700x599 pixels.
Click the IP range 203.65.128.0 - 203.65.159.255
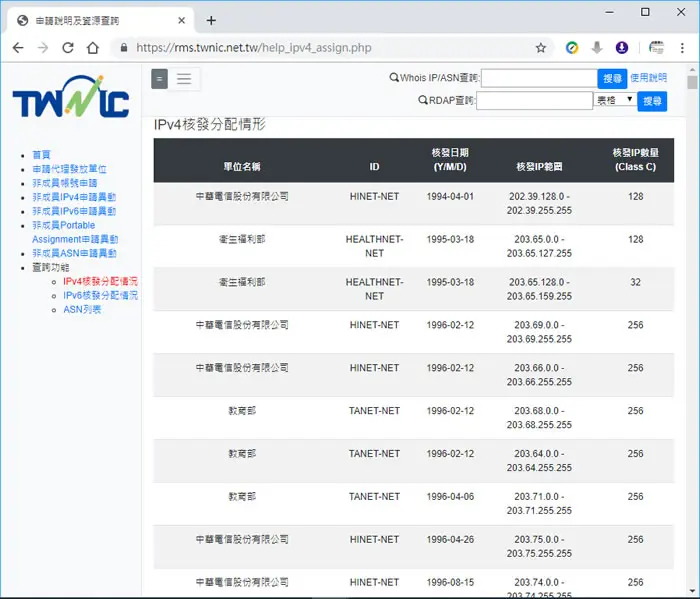[539, 289]
